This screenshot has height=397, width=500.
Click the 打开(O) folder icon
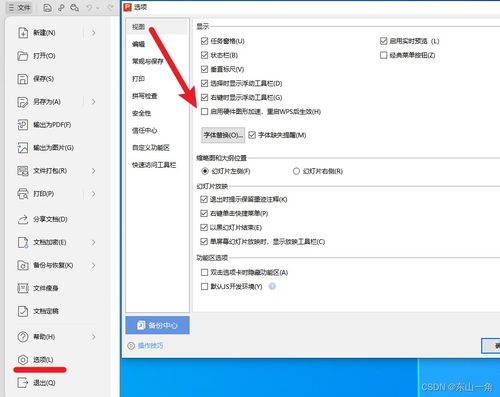click(x=23, y=56)
